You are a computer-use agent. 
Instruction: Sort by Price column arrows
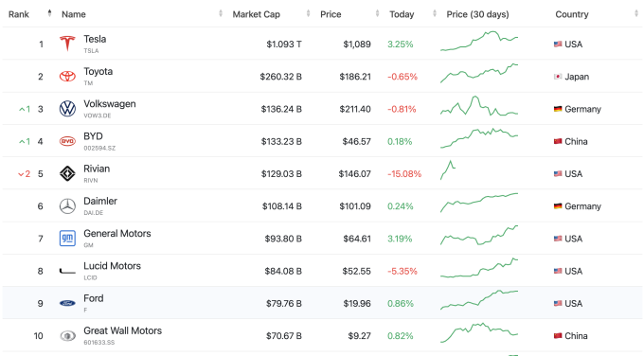(x=377, y=14)
